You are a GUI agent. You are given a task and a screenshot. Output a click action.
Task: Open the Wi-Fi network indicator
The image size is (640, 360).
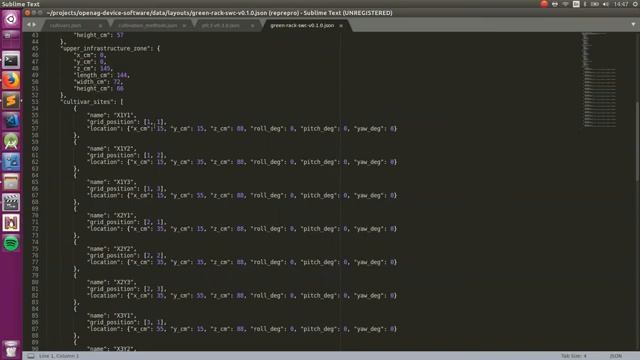(565, 4)
